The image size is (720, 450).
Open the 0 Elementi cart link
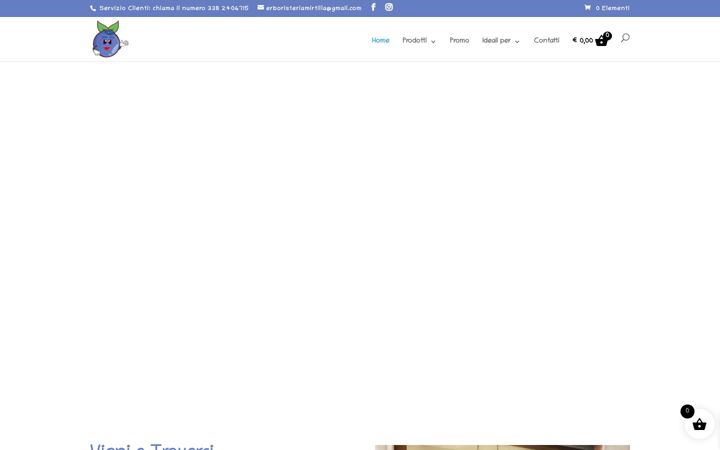pos(607,8)
